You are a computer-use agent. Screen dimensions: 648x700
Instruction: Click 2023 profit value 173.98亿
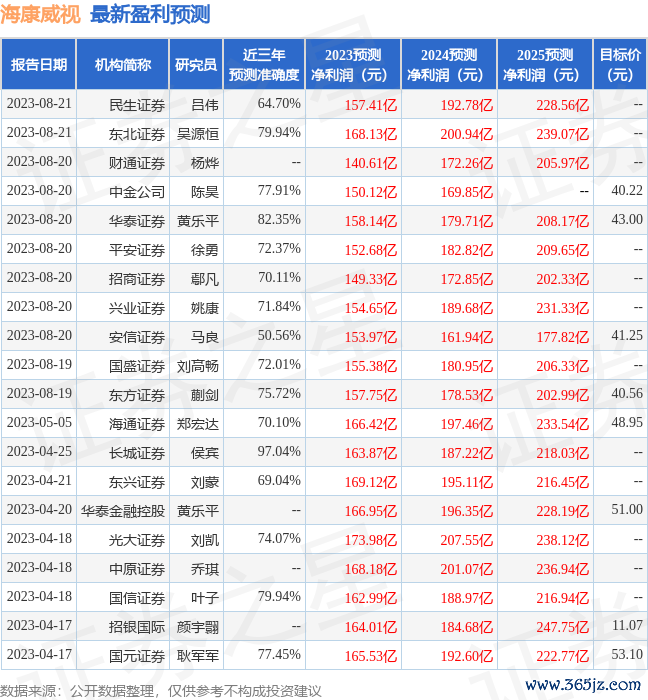pos(370,540)
